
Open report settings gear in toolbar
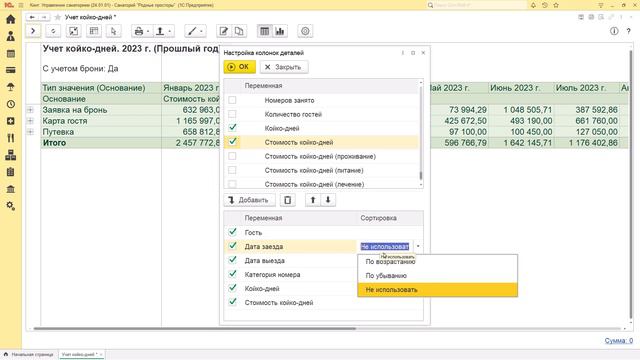(305, 31)
